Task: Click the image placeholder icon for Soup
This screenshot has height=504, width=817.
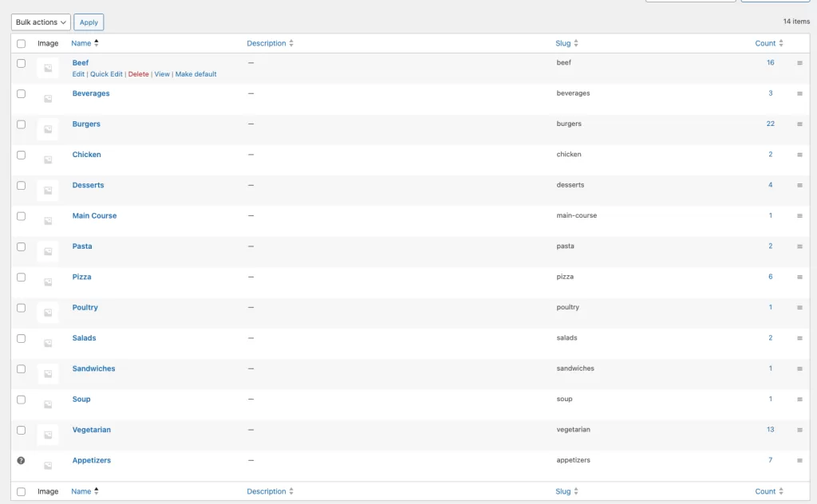Action: (x=49, y=404)
